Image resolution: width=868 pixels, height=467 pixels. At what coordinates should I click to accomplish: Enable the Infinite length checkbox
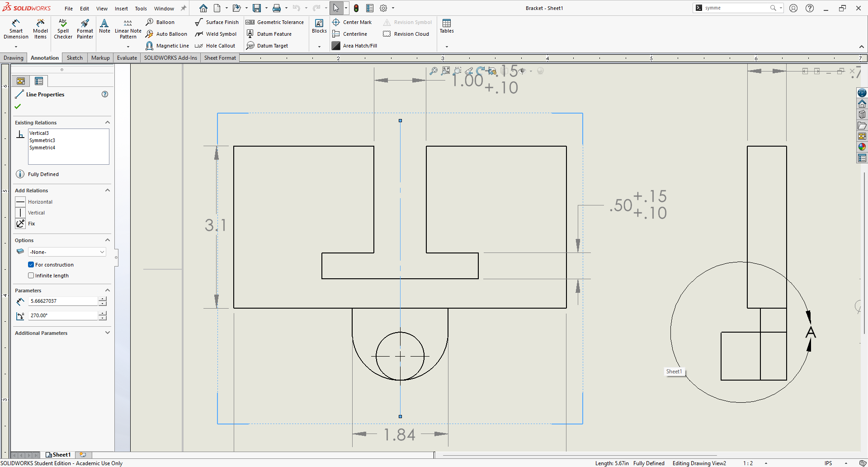tap(31, 276)
